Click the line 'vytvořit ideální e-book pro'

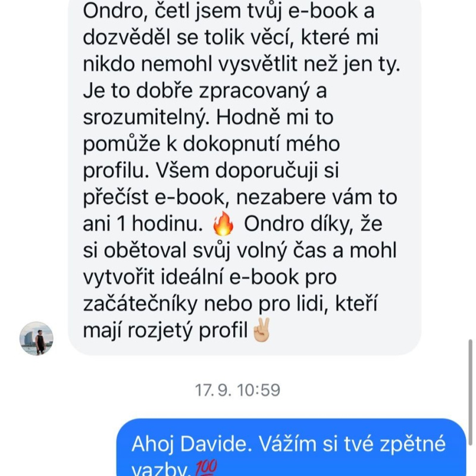210,277
